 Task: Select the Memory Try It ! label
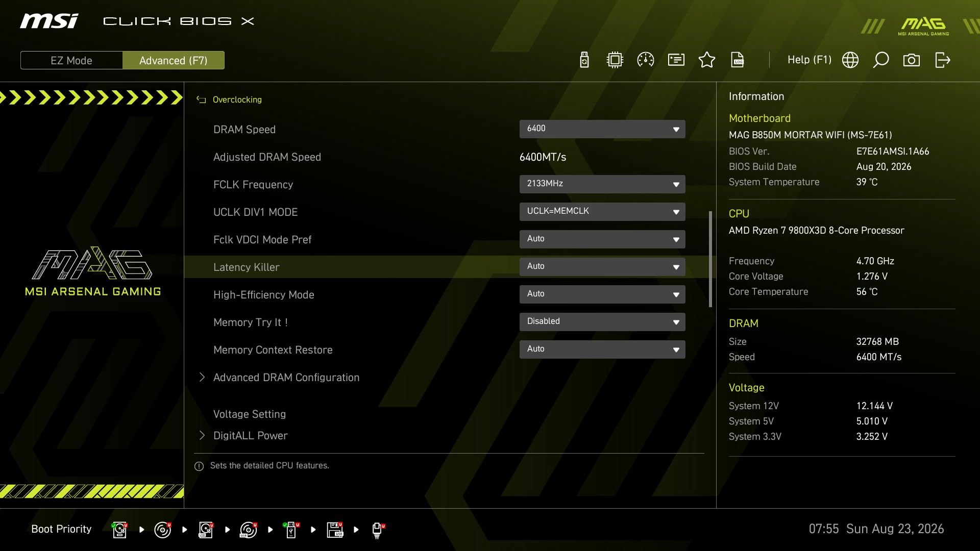[251, 322]
